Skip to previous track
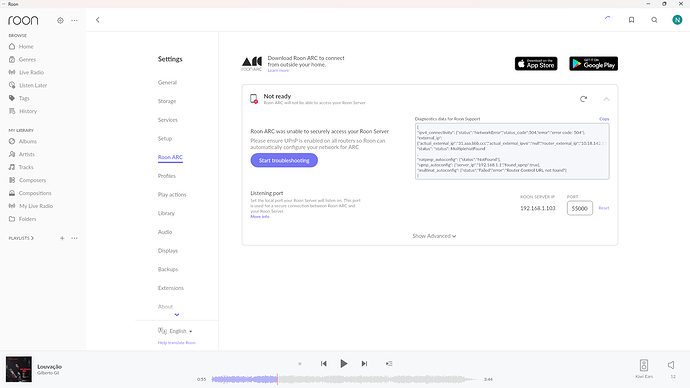The image size is (690, 388). click(x=323, y=363)
